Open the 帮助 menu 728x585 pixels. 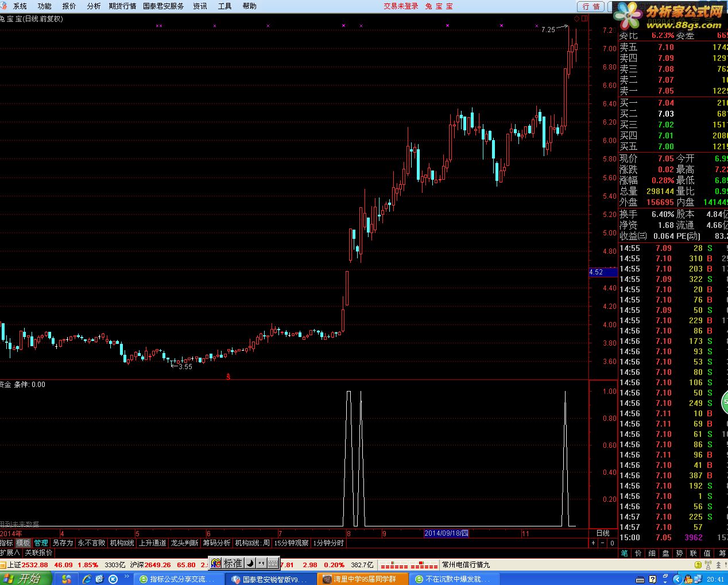click(x=249, y=6)
